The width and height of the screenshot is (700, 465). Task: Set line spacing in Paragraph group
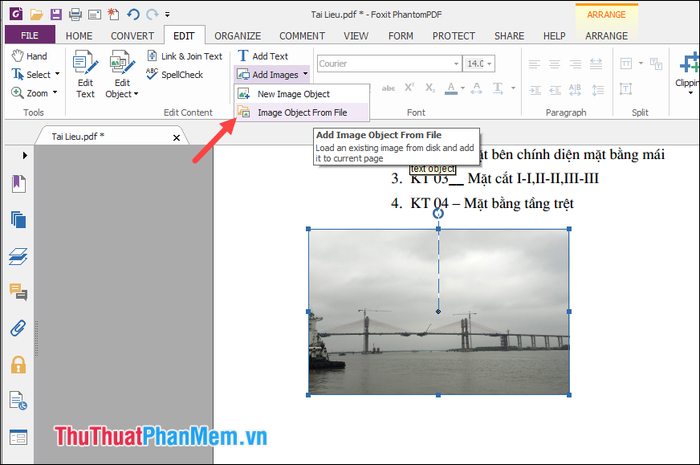tap(597, 90)
